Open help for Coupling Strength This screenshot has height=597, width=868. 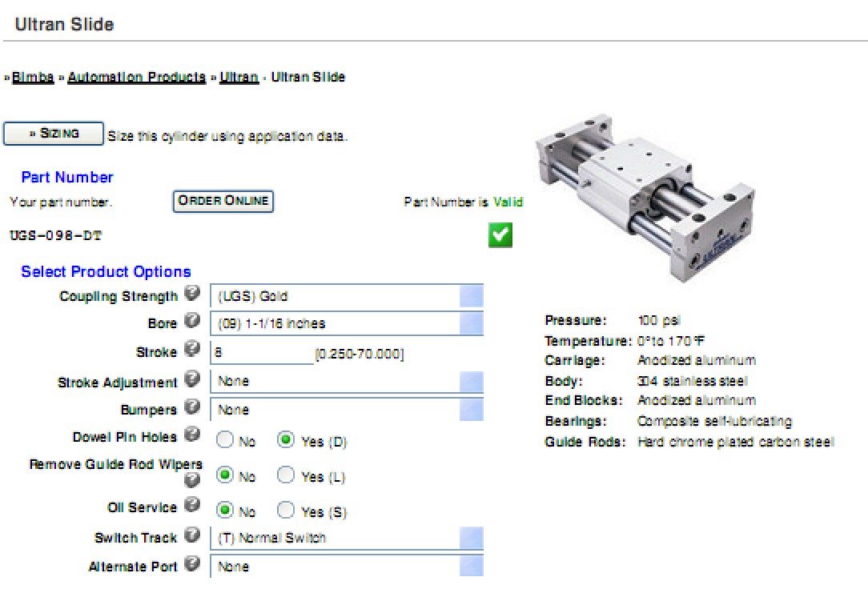[x=192, y=293]
